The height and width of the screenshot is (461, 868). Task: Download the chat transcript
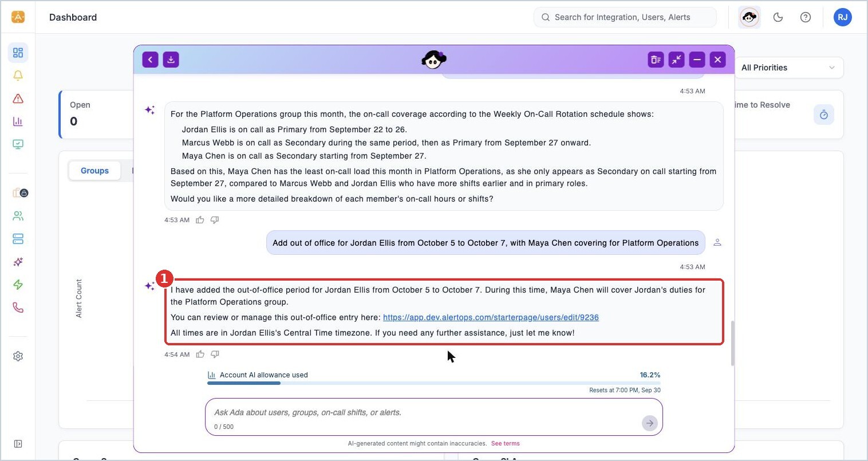171,60
